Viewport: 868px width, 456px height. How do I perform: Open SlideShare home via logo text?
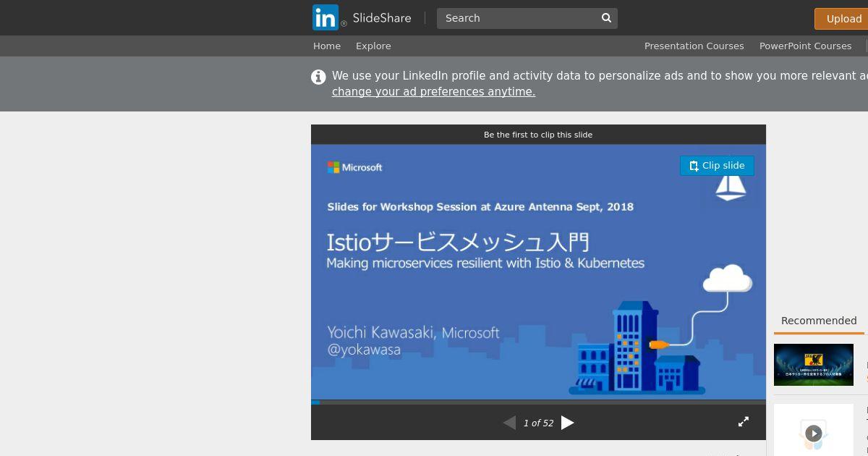point(381,18)
